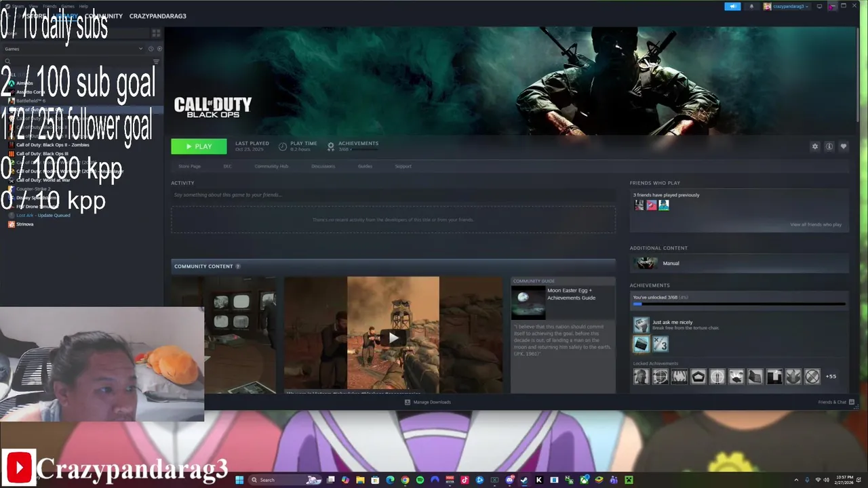Open Friends & Chat in bottom right
Image resolution: width=868 pixels, height=488 pixels.
coord(835,402)
